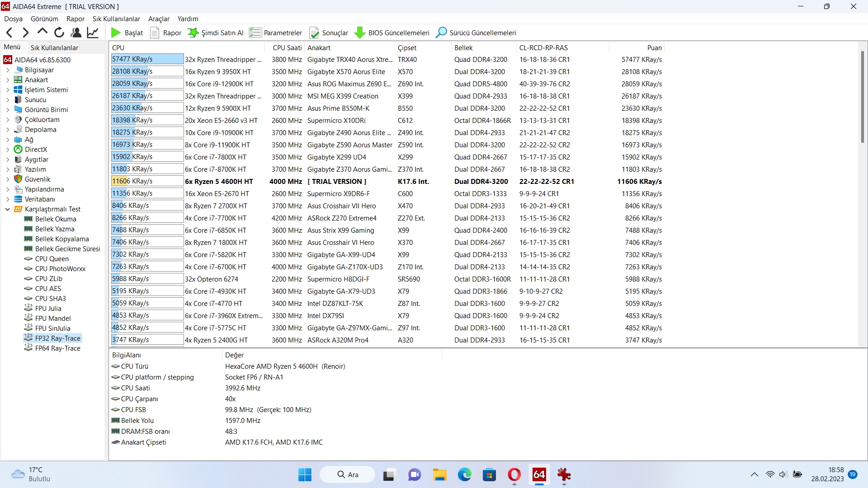The image size is (868, 488).
Task: Select Bellek Okuma benchmark icon
Action: point(28,219)
